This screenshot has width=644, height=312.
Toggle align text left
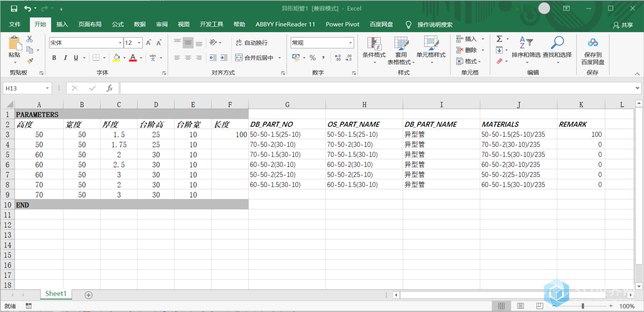point(177,58)
